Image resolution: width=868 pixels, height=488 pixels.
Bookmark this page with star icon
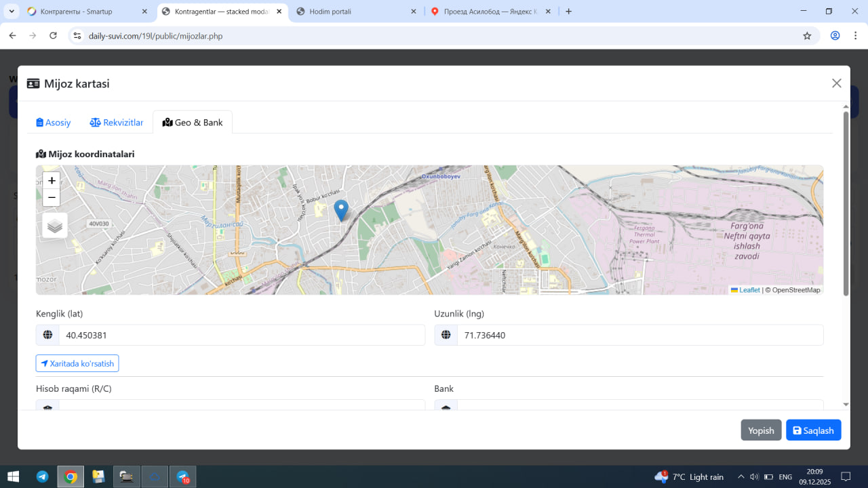point(807,36)
